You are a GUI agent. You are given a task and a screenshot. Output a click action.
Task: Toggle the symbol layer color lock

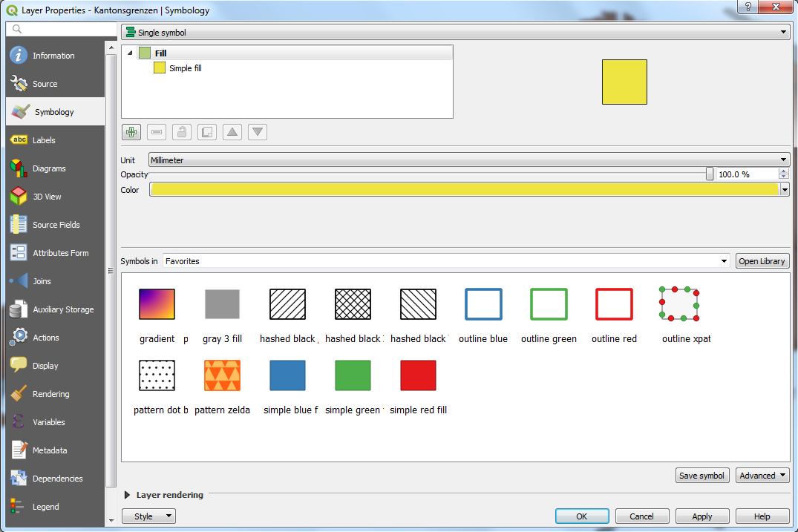(181, 131)
